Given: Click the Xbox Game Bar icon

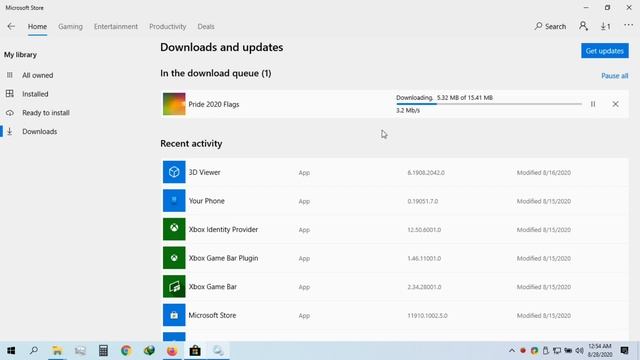Looking at the screenshot, I should (174, 286).
